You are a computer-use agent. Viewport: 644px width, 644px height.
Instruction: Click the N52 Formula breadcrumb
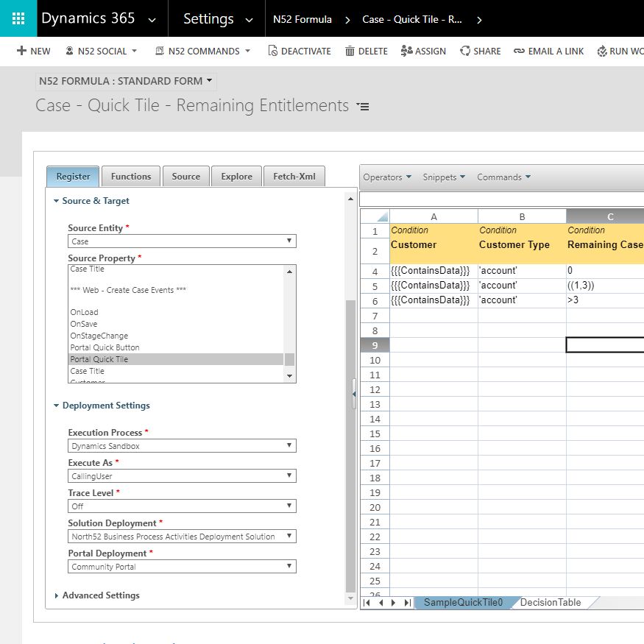tap(302, 19)
